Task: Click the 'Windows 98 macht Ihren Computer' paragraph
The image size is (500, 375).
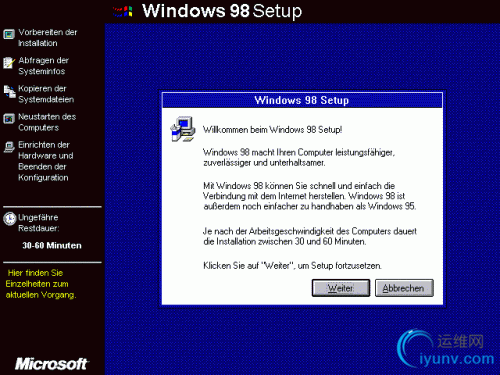Action: click(299, 157)
